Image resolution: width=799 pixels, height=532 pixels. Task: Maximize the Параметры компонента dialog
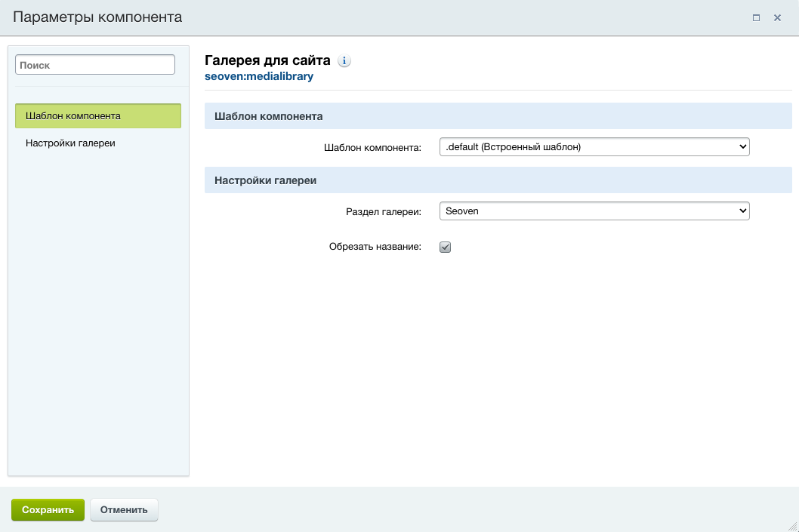tap(756, 17)
